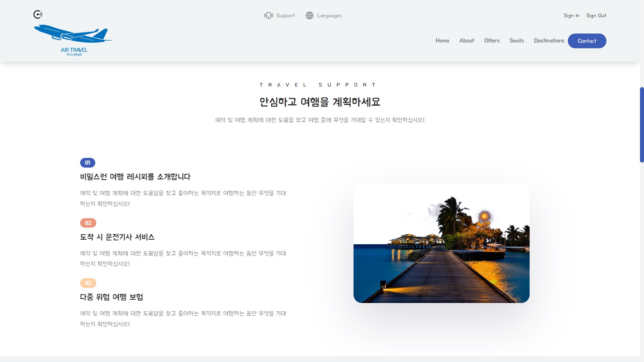
Task: Open the Languages globe icon
Action: [309, 15]
